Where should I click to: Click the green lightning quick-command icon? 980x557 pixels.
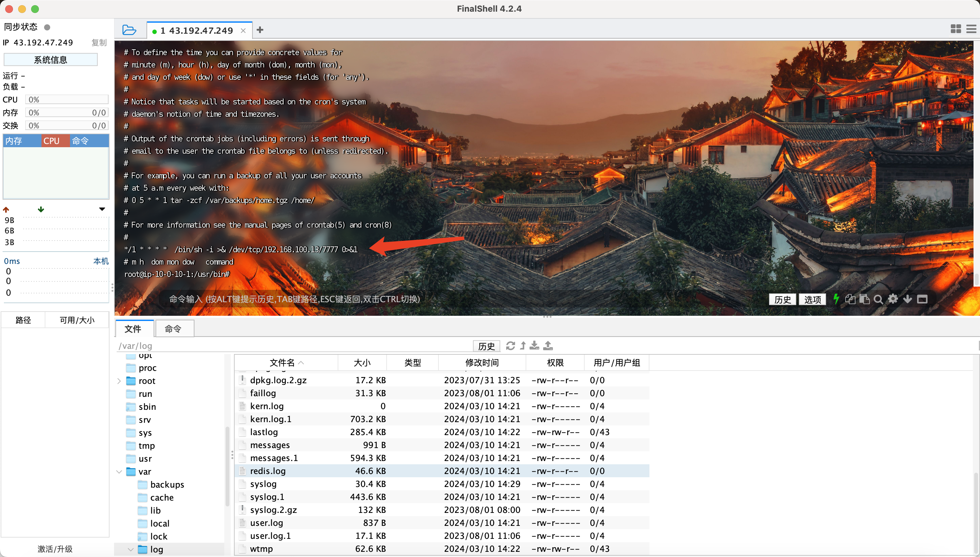coord(836,299)
